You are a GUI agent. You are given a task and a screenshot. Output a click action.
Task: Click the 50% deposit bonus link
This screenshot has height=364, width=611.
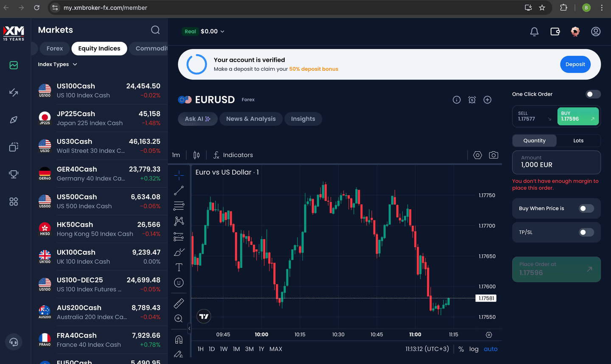pyautogui.click(x=314, y=69)
